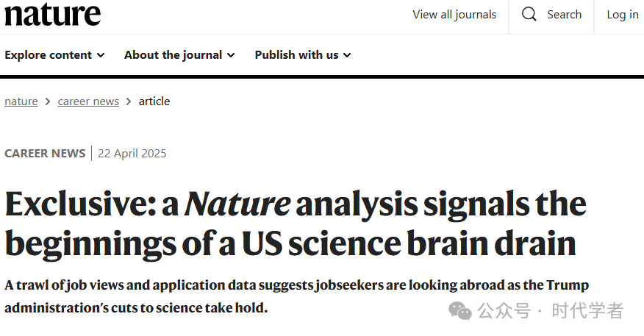Click the 22 April 2025 date

click(x=132, y=153)
